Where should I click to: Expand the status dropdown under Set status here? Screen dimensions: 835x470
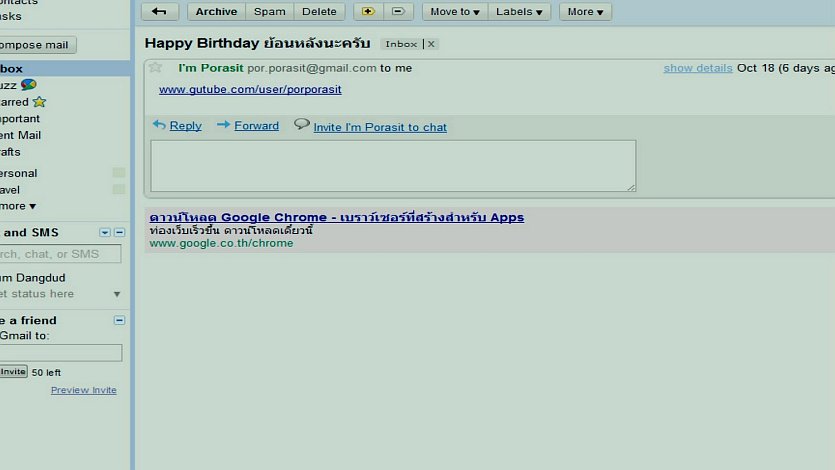click(x=117, y=294)
